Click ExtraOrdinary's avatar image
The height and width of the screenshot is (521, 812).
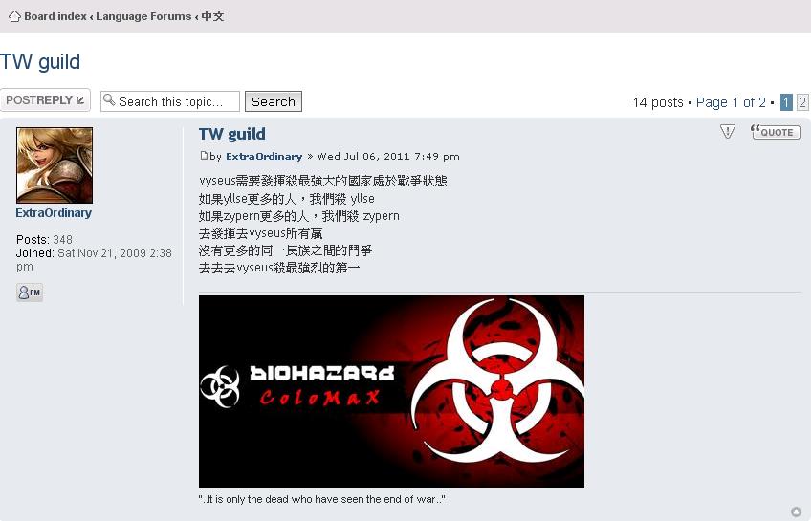pyautogui.click(x=55, y=165)
